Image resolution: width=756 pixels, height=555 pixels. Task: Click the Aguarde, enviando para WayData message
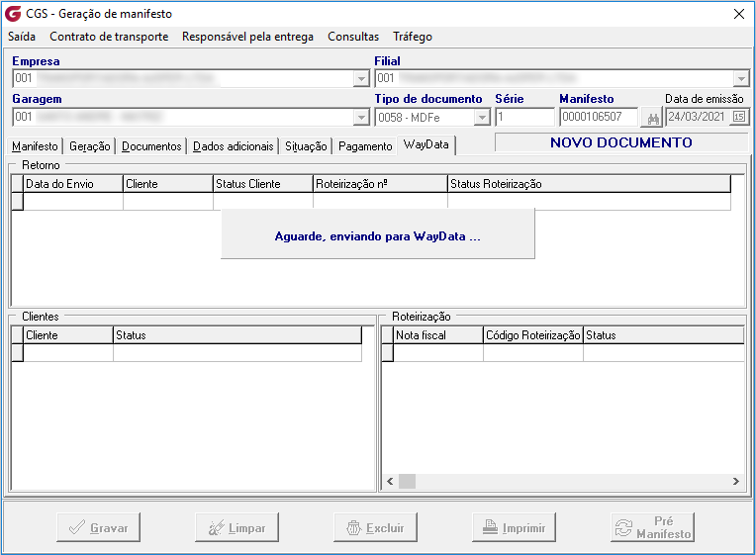coord(378,236)
